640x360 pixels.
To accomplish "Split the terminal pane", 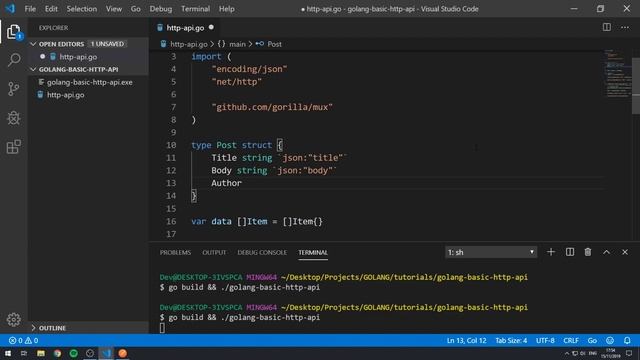I will pos(570,252).
